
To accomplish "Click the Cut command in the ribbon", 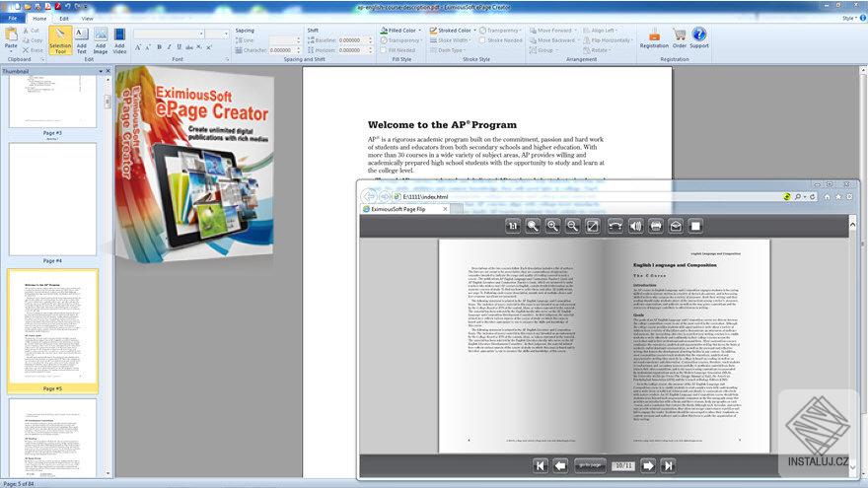I will pyautogui.click(x=31, y=31).
